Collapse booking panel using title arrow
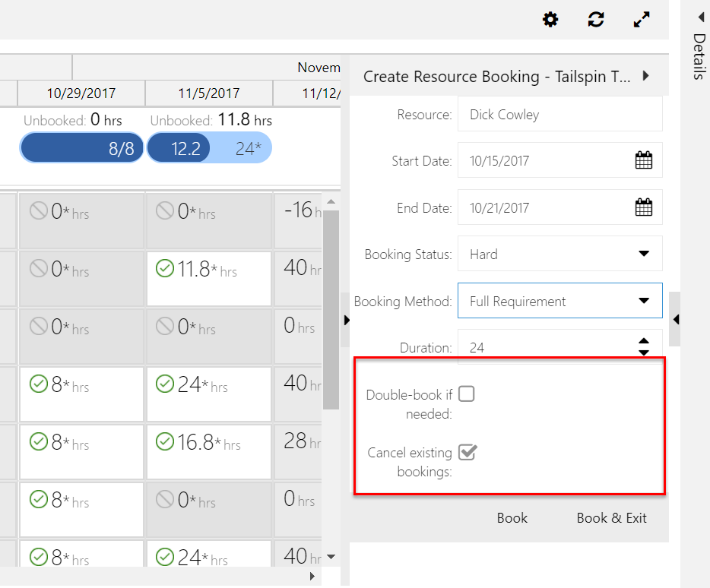 click(645, 76)
